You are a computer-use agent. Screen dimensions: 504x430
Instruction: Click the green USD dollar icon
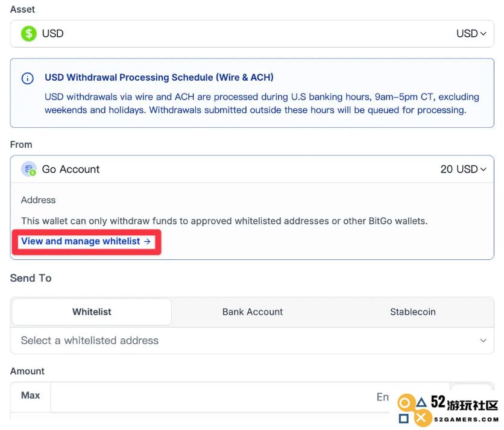28,33
